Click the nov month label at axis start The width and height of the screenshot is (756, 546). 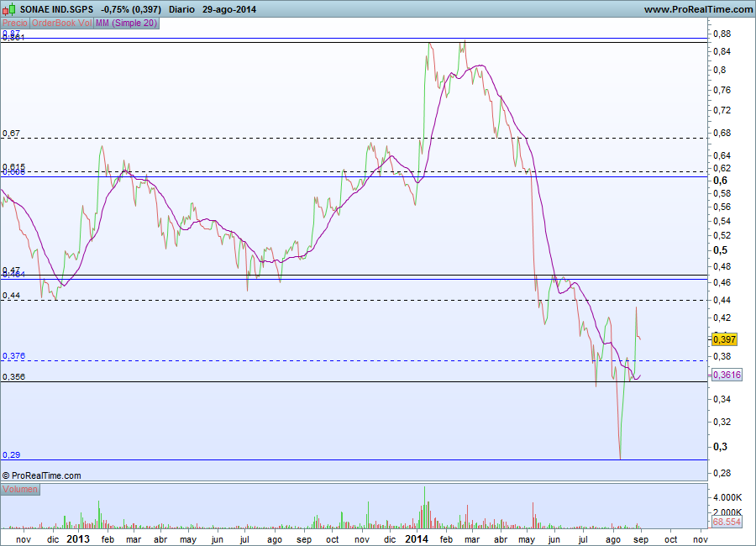pyautogui.click(x=24, y=540)
